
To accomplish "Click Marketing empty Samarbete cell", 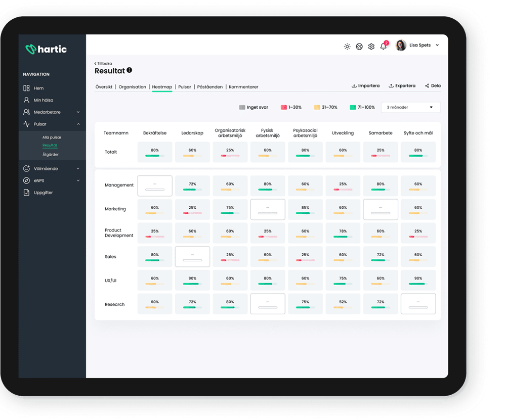I will [381, 209].
